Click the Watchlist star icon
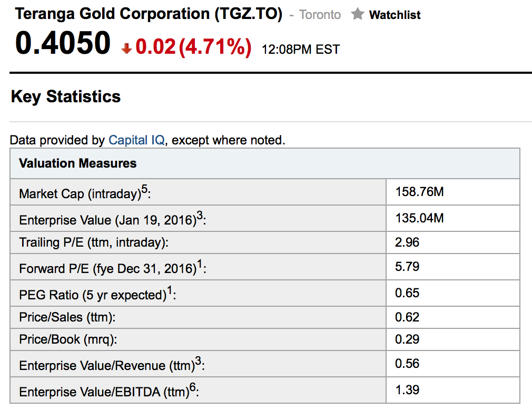 pos(358,14)
